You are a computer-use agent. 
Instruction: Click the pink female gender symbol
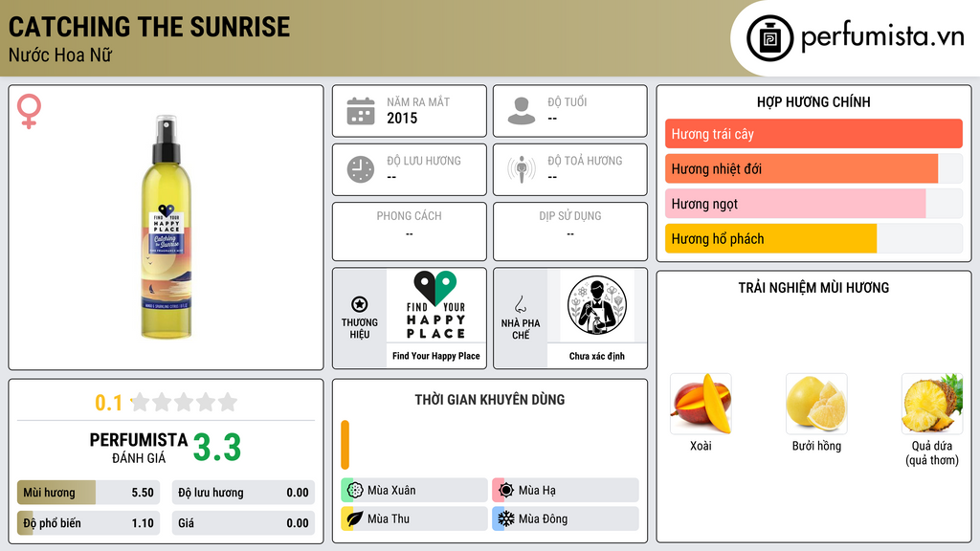coord(29,111)
